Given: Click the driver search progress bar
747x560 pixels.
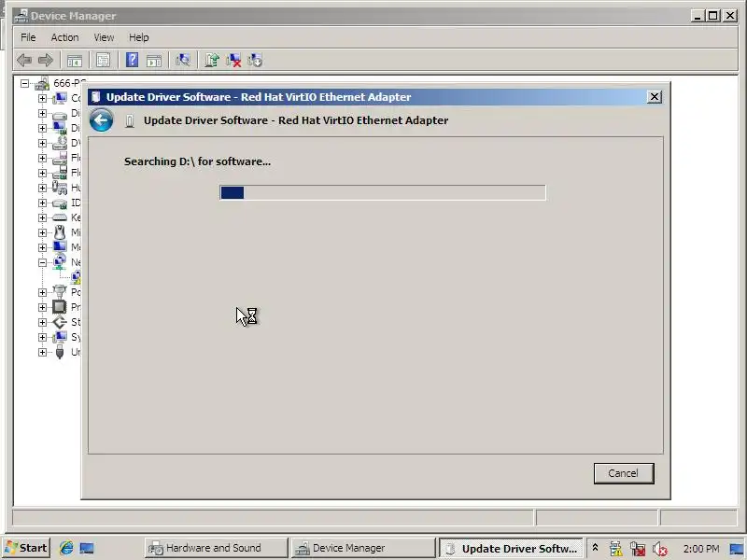Looking at the screenshot, I should pos(383,193).
